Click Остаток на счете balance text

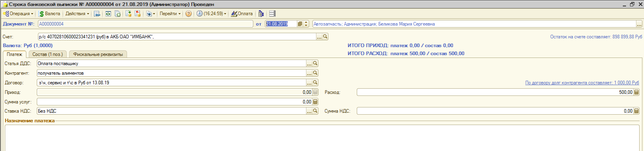pos(596,37)
